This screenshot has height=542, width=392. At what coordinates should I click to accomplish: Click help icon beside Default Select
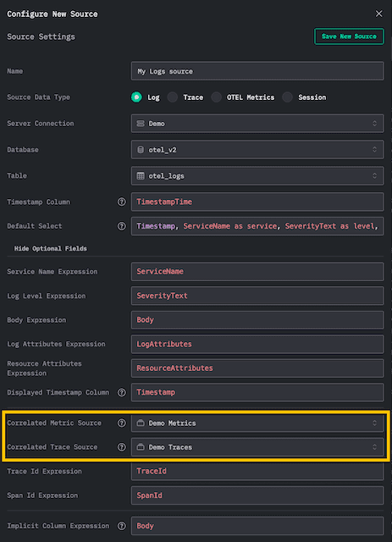pos(121,226)
